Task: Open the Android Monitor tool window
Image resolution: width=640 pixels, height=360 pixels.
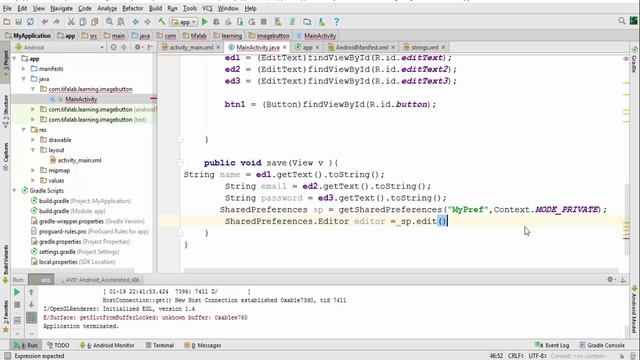Action: (107, 345)
